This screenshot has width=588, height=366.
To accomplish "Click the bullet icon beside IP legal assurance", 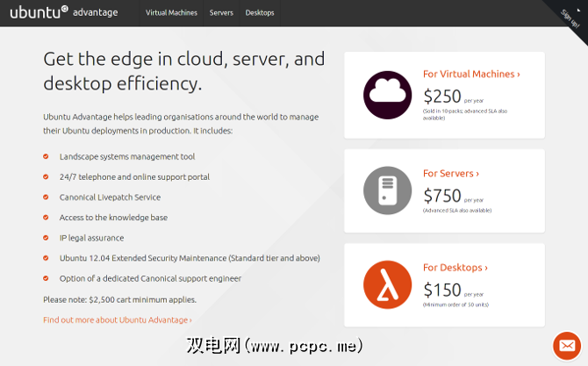I will [x=46, y=238].
